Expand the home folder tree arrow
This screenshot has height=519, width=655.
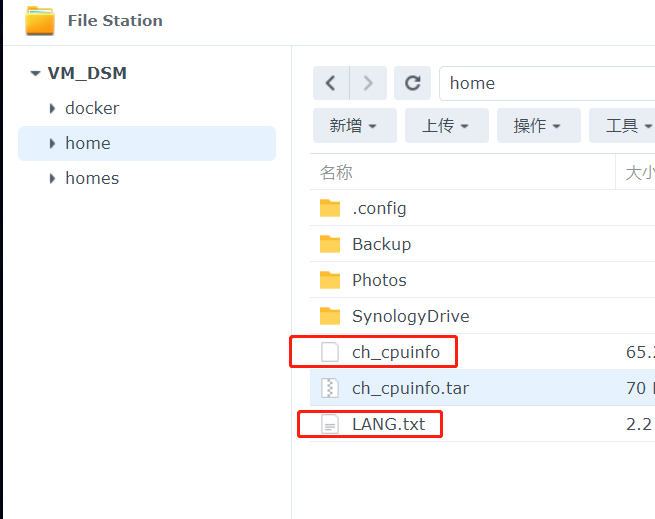52,143
